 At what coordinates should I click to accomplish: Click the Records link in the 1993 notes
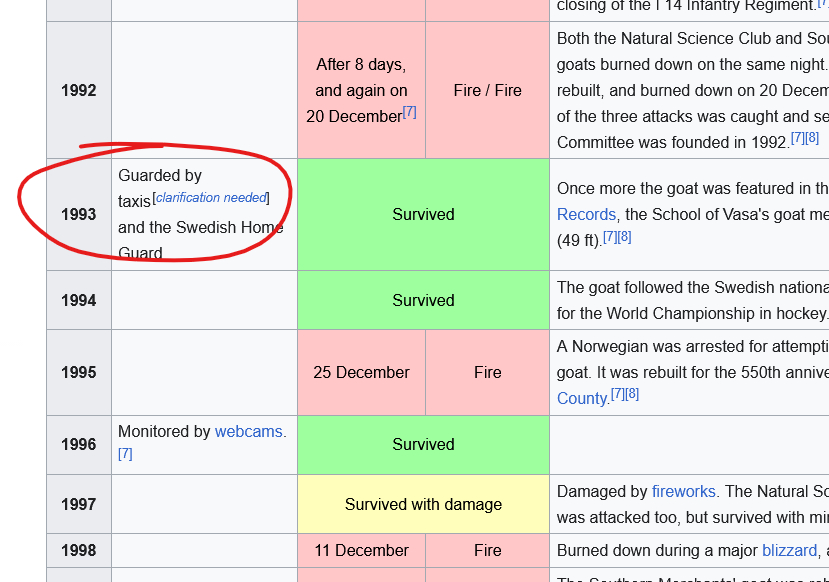click(x=587, y=214)
